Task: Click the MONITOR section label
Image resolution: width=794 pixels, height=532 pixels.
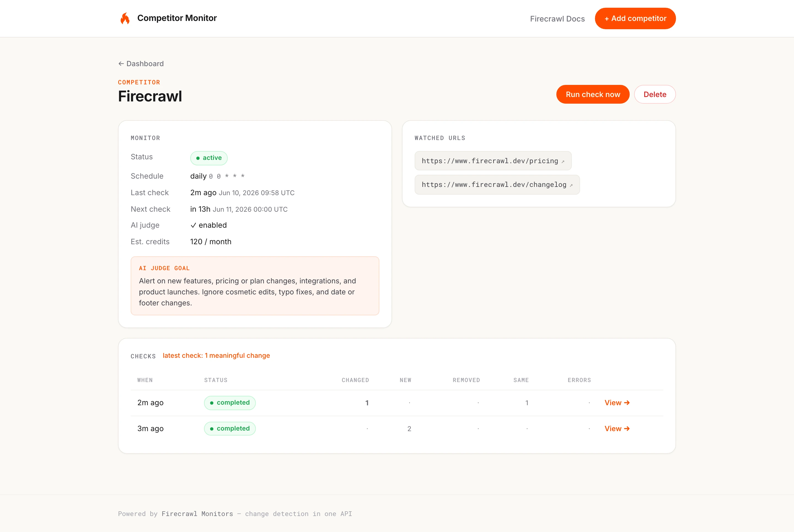Action: [x=145, y=138]
